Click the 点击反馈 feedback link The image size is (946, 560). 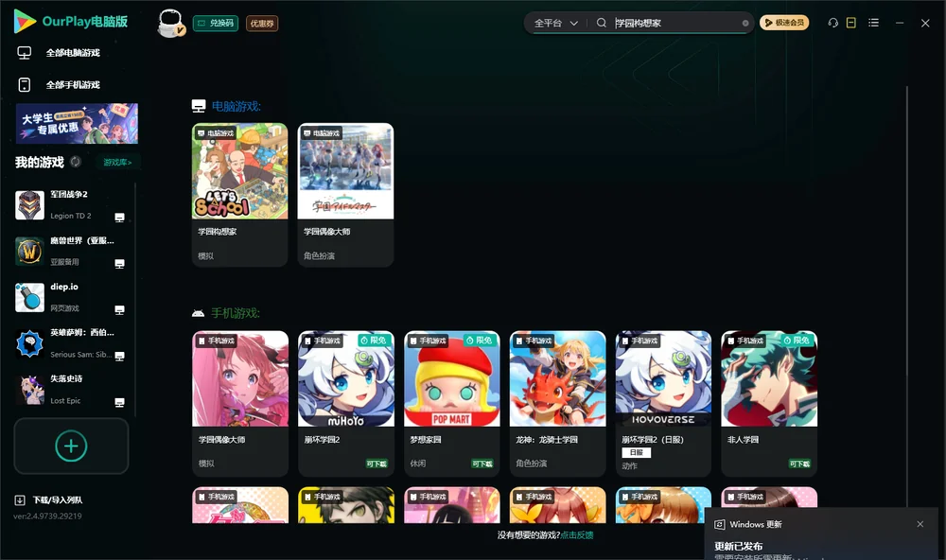[x=577, y=535]
